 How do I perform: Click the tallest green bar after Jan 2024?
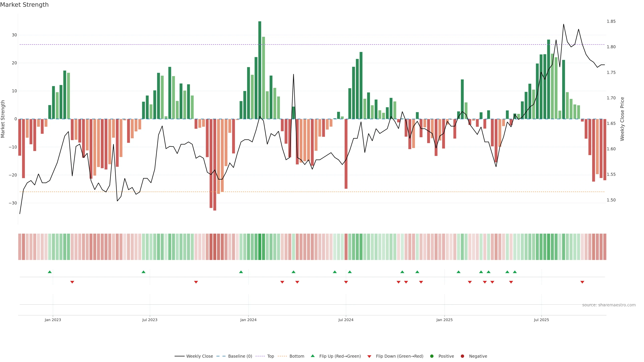(x=260, y=70)
